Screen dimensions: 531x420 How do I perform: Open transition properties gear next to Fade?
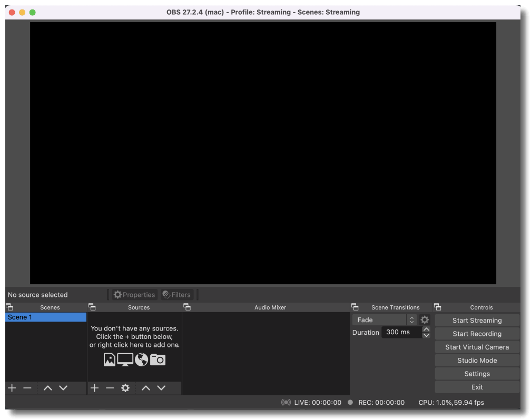coord(425,319)
